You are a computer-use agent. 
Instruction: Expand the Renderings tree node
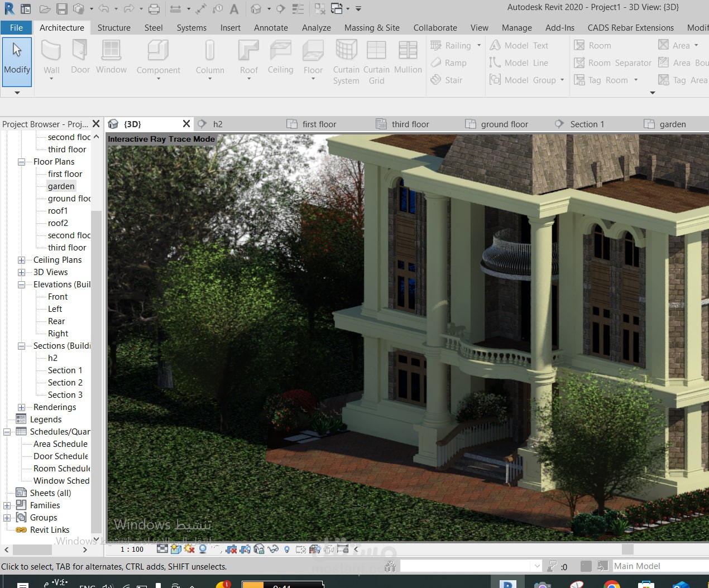pos(21,407)
